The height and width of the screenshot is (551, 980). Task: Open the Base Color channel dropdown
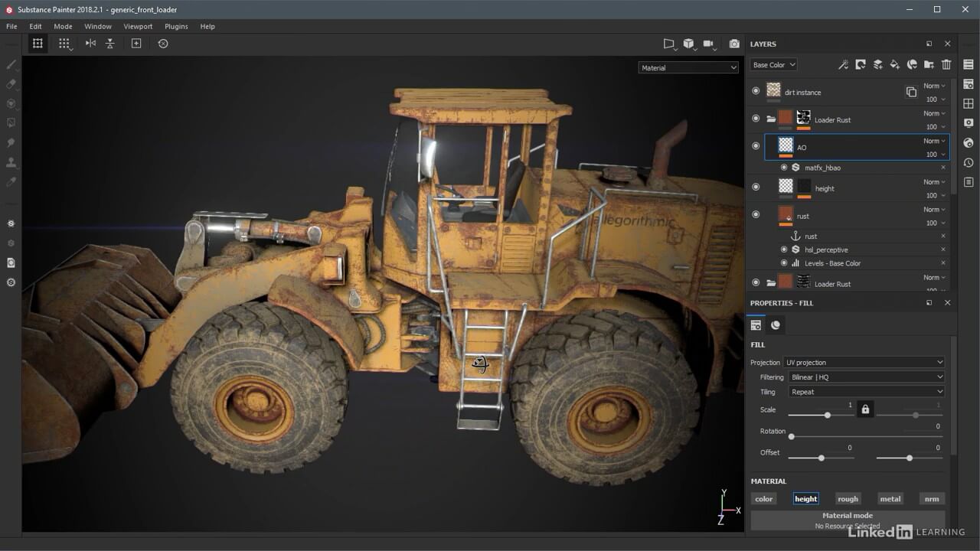(773, 65)
